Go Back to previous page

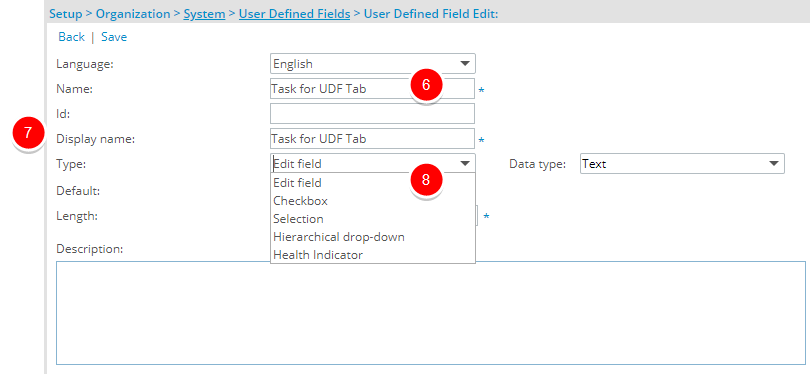(x=71, y=37)
